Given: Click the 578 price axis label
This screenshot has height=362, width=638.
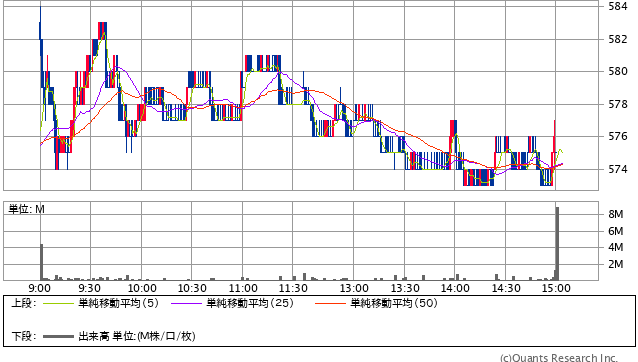Looking at the screenshot, I should click(x=618, y=105).
